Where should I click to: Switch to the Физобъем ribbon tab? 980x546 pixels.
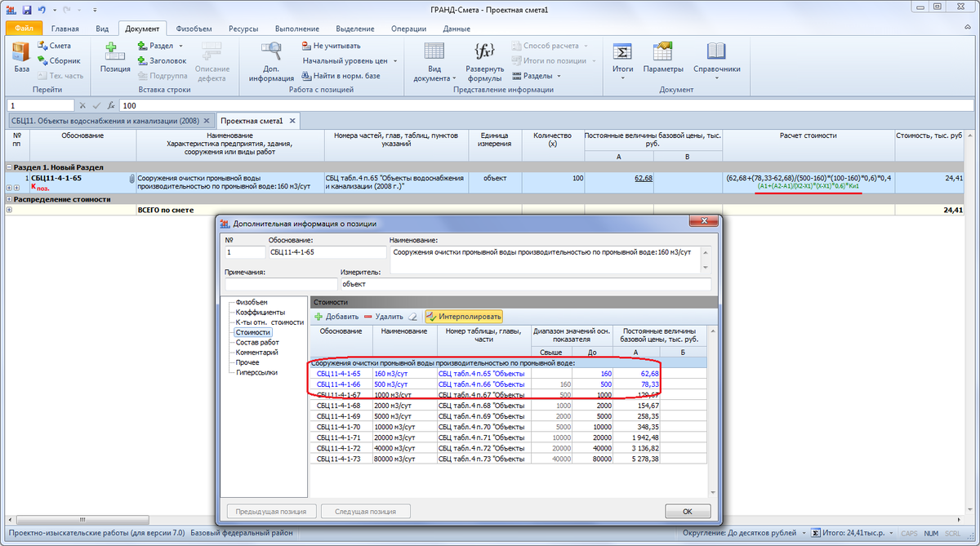pyautogui.click(x=193, y=28)
